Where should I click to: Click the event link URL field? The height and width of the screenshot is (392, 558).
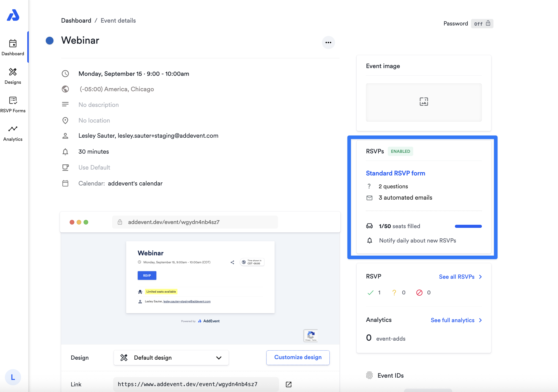point(196,384)
